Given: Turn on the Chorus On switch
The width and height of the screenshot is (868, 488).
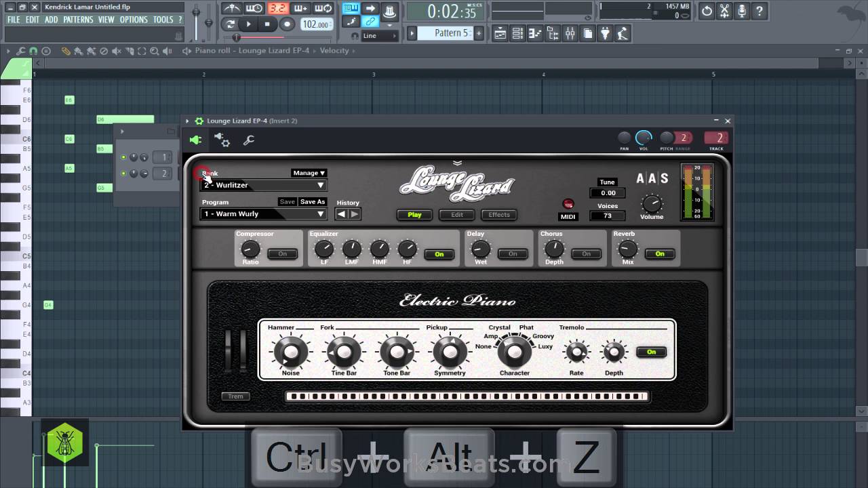Looking at the screenshot, I should (x=586, y=254).
